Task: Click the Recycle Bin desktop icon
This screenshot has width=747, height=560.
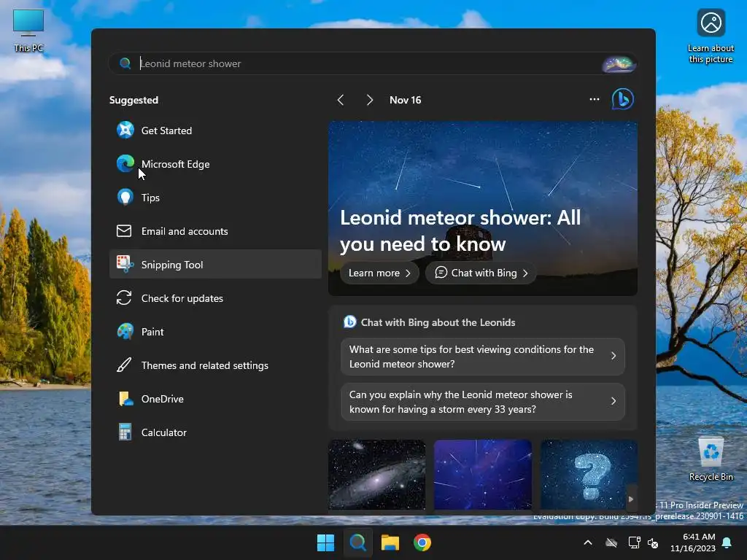Action: point(711,459)
